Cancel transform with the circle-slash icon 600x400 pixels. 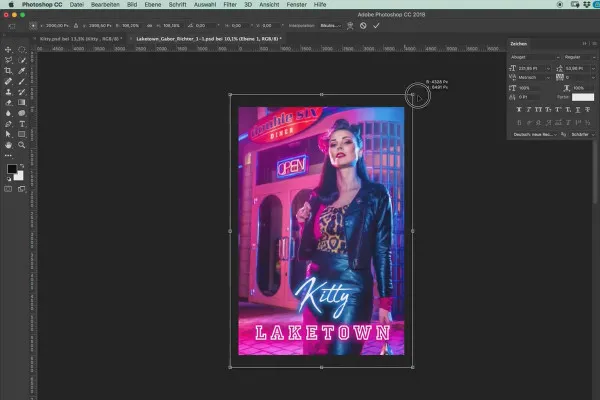pos(363,25)
